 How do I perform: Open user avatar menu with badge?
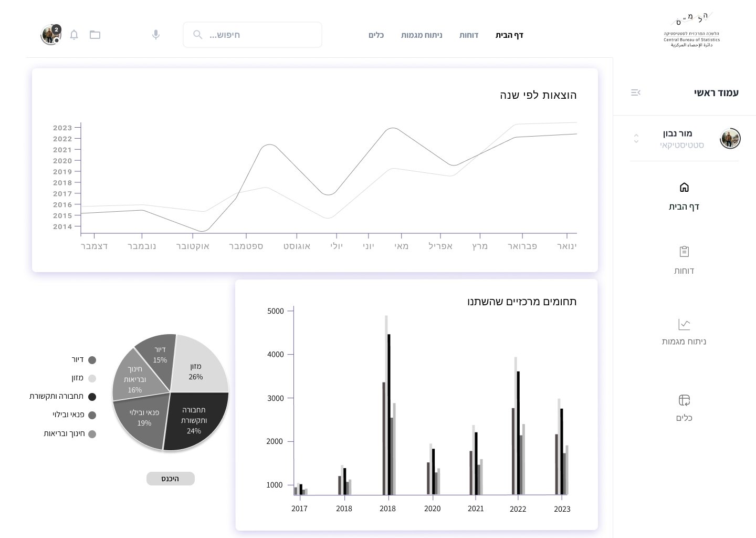(51, 35)
